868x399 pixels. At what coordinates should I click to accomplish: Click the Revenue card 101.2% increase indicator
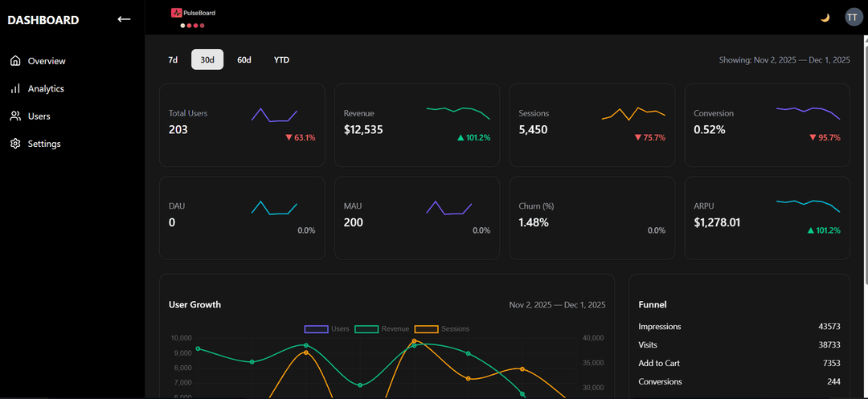pyautogui.click(x=474, y=137)
